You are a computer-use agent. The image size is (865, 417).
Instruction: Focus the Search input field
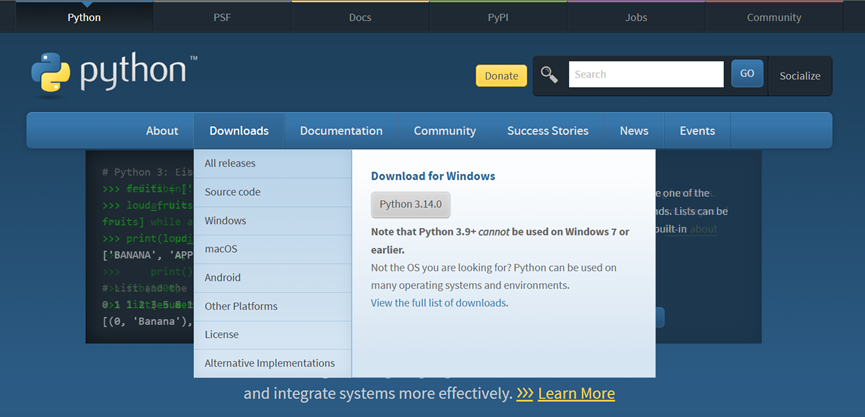click(x=646, y=74)
